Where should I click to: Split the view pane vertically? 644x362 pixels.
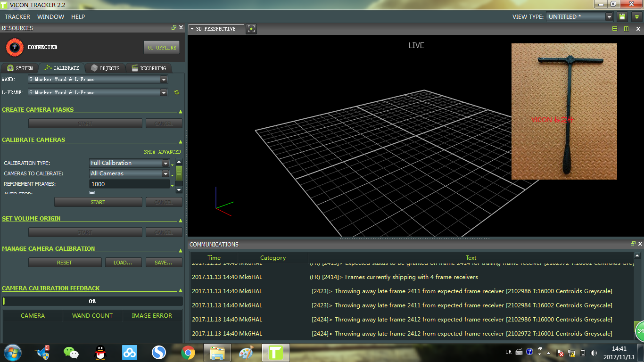(x=626, y=29)
